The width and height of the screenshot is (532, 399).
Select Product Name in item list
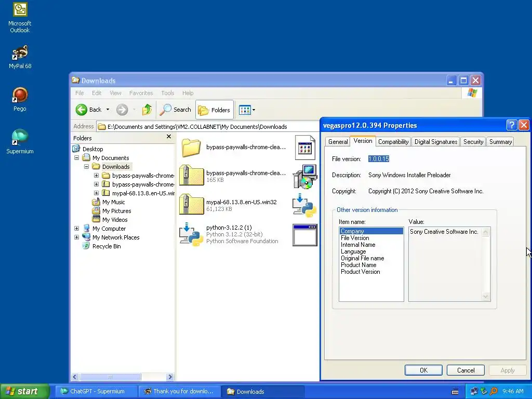click(x=358, y=265)
